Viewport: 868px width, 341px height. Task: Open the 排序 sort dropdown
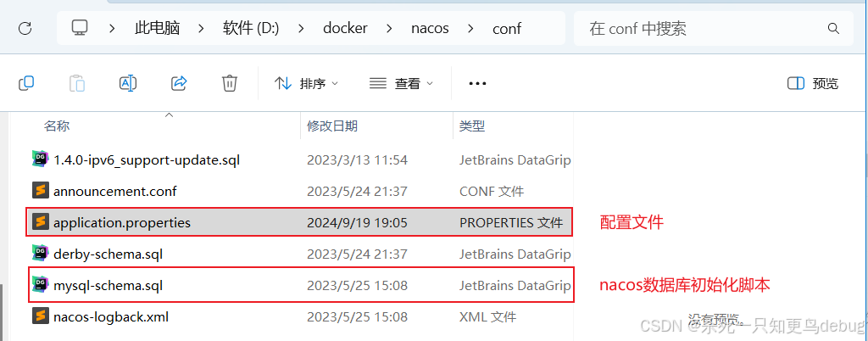(306, 84)
